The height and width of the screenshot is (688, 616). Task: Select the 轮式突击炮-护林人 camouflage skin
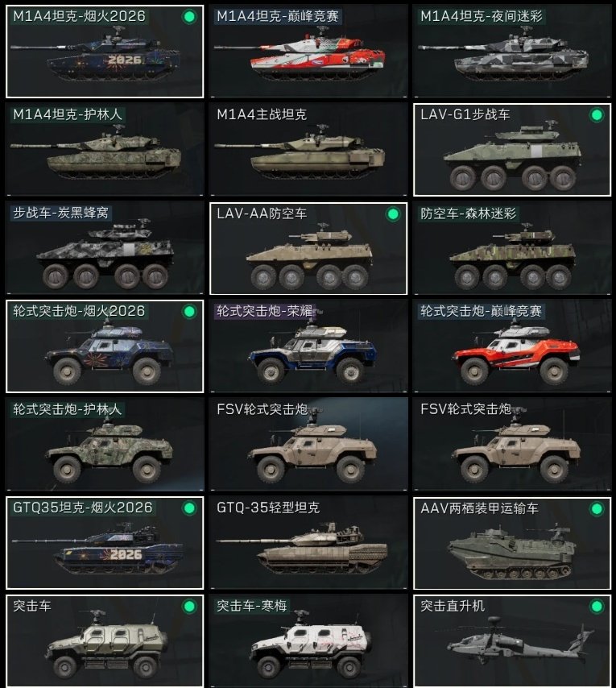[105, 445]
